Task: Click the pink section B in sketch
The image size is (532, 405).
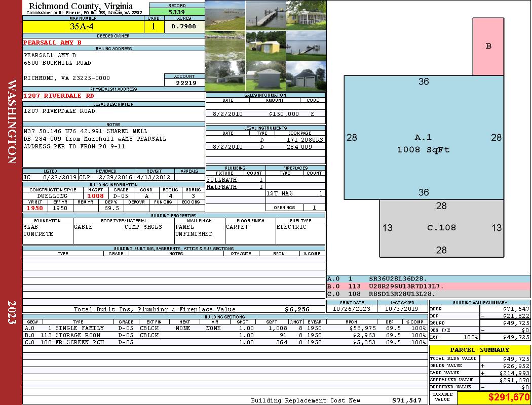Action: point(488,47)
